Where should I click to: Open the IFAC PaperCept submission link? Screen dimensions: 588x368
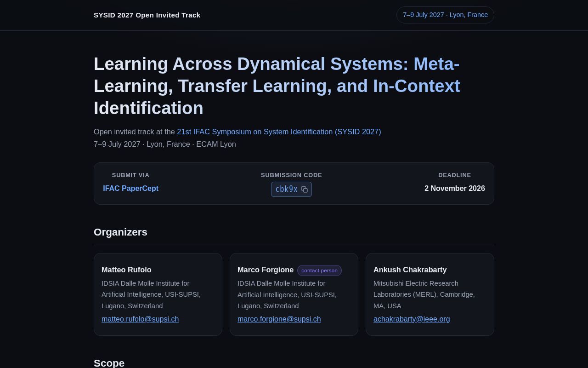click(130, 189)
